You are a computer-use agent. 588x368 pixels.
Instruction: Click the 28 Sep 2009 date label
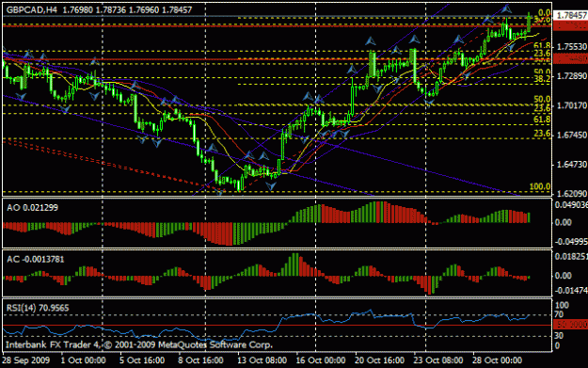click(x=26, y=360)
